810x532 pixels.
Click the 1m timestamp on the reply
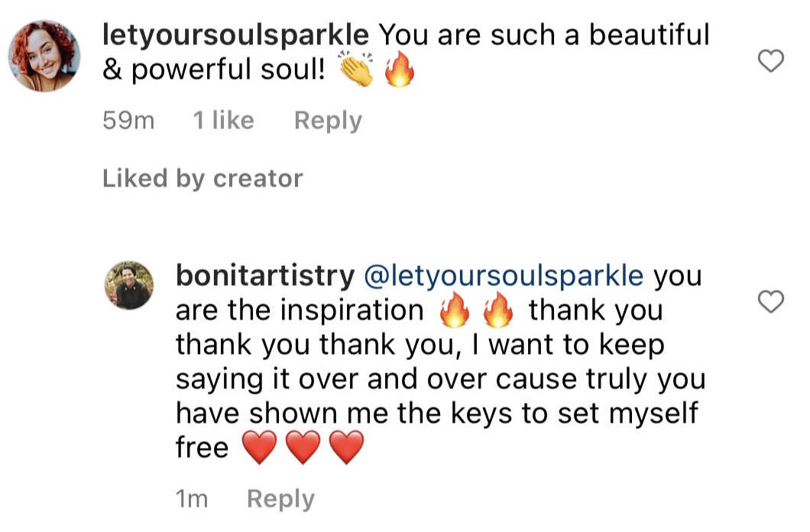tap(192, 499)
